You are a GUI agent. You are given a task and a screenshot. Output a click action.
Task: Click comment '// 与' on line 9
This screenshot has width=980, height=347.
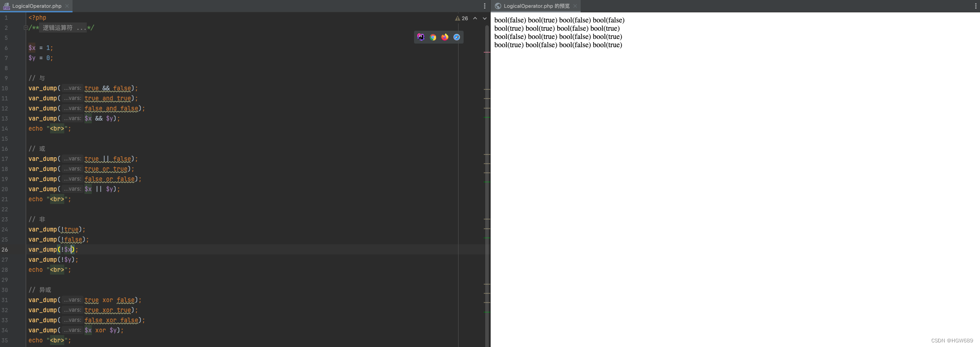click(x=37, y=78)
